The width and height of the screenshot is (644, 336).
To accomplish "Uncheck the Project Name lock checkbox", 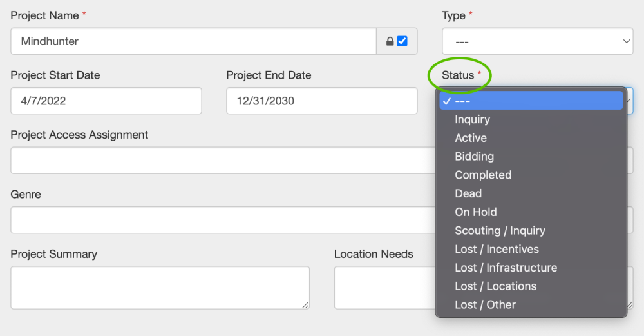I will pyautogui.click(x=402, y=41).
